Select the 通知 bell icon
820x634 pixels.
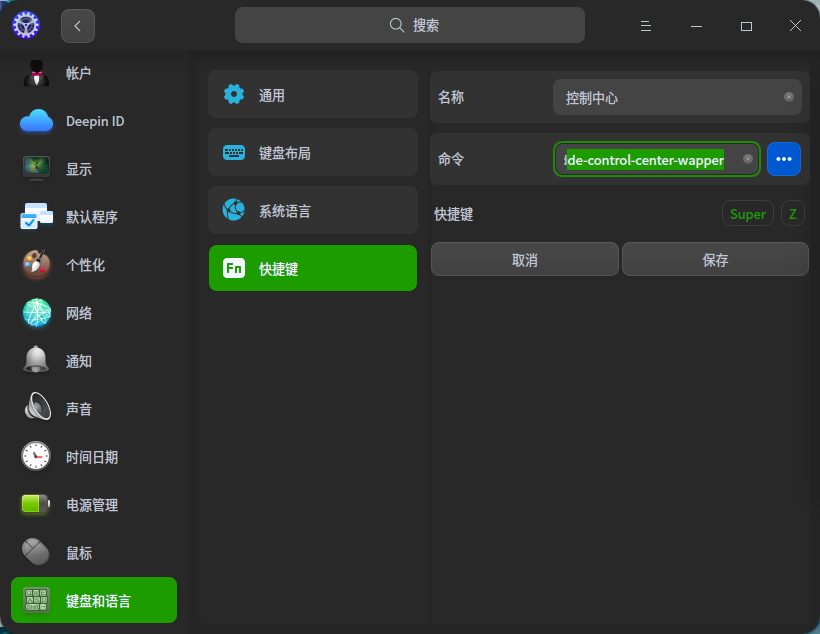click(36, 360)
